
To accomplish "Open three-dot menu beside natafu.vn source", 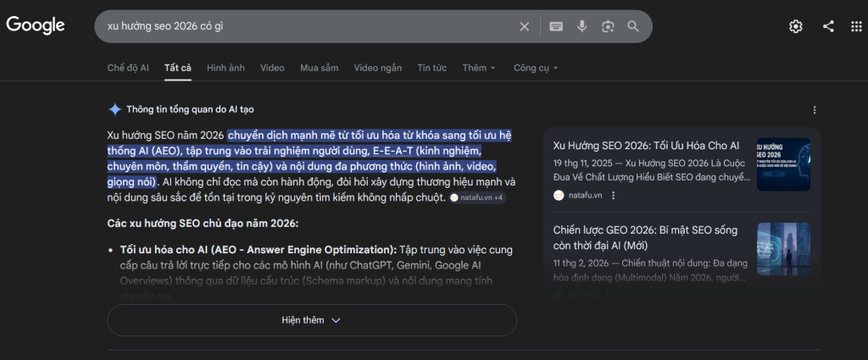I will pyautogui.click(x=613, y=195).
